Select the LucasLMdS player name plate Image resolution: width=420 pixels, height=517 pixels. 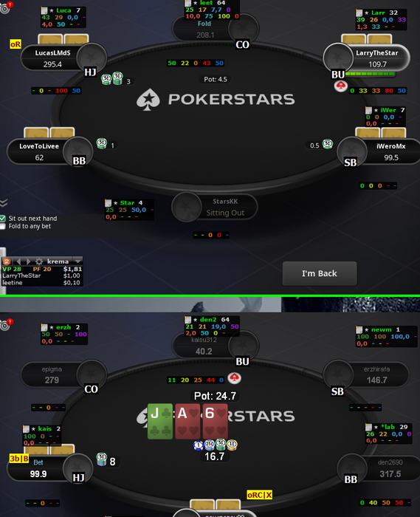pyautogui.click(x=52, y=58)
